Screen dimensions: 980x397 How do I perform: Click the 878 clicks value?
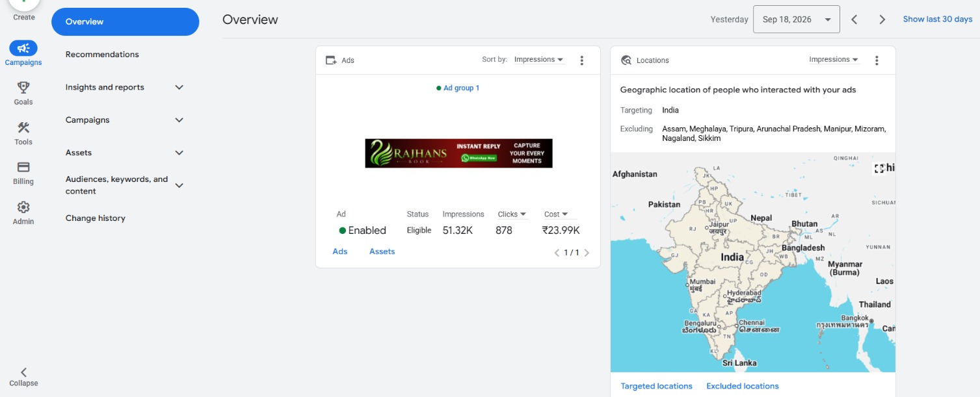(504, 230)
